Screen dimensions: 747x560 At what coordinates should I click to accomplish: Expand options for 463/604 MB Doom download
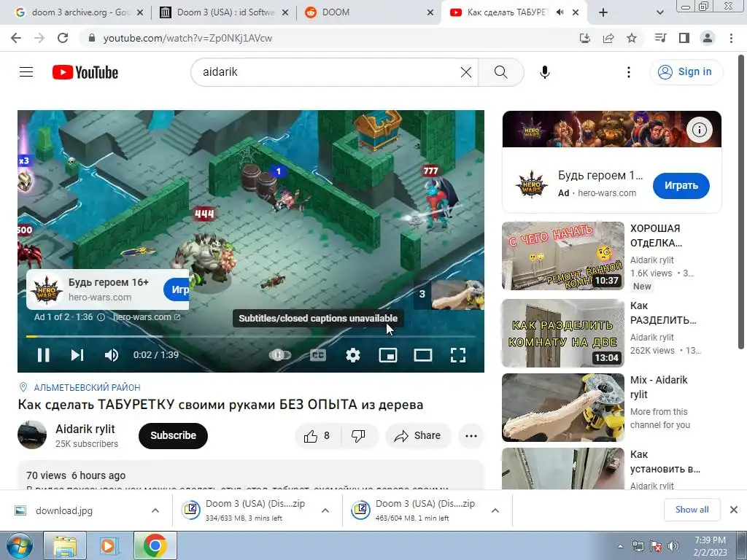[495, 510]
